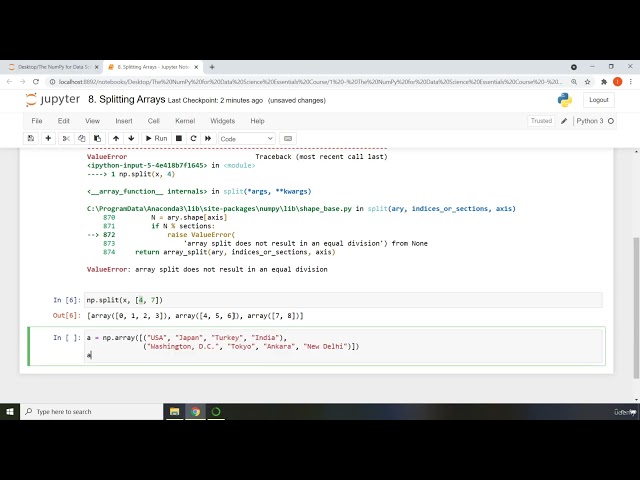Move the selected cell up
Image resolution: width=640 pixels, height=480 pixels.
pyautogui.click(x=116, y=138)
